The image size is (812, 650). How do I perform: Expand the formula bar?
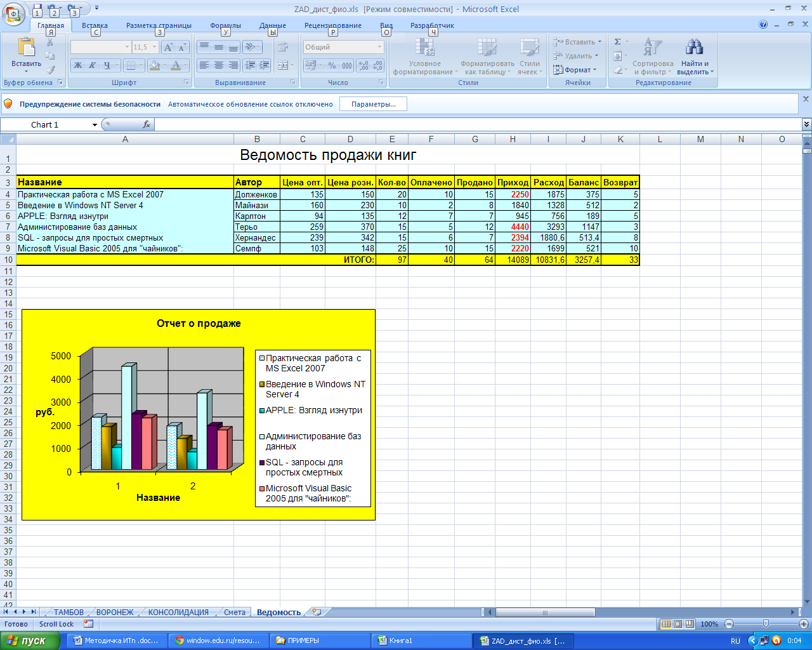[806, 124]
